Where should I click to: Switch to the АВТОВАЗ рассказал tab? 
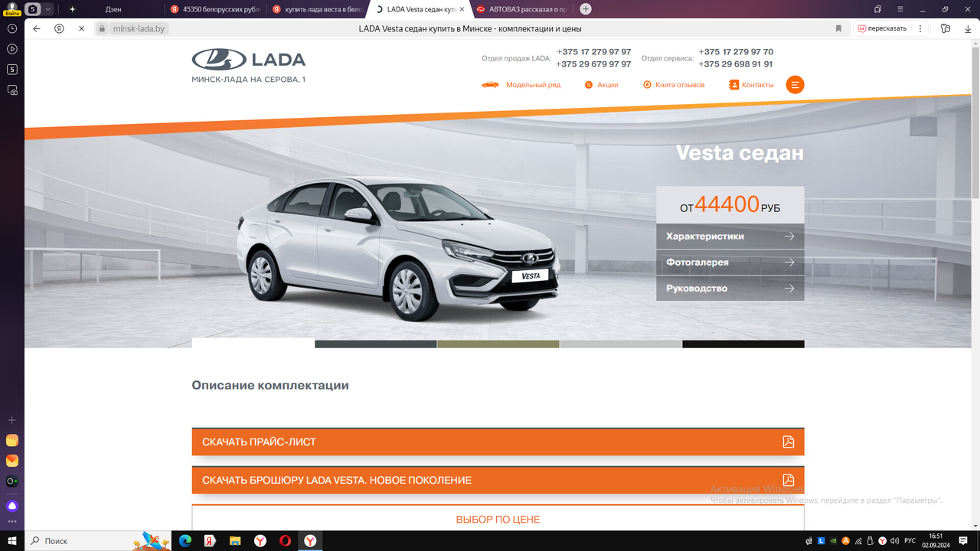pos(521,9)
